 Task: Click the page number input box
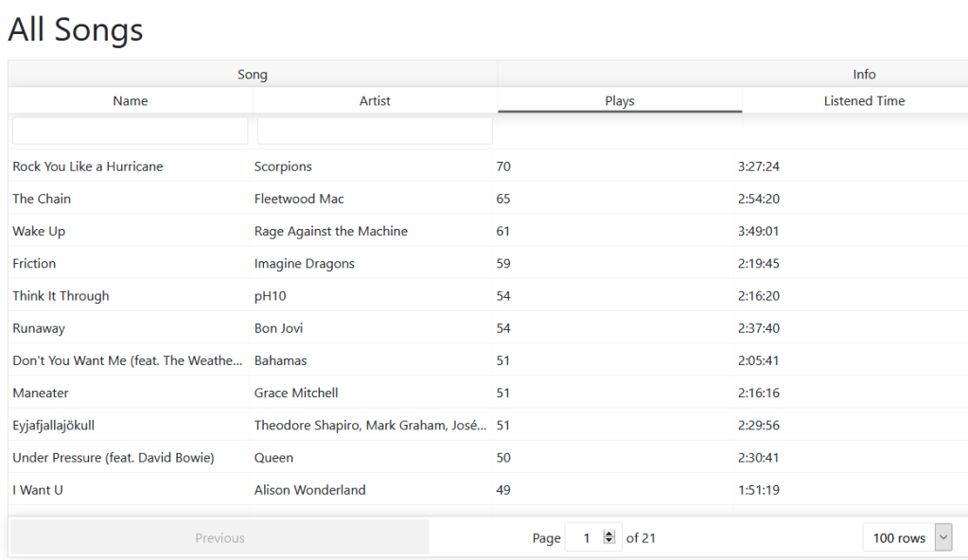(585, 538)
